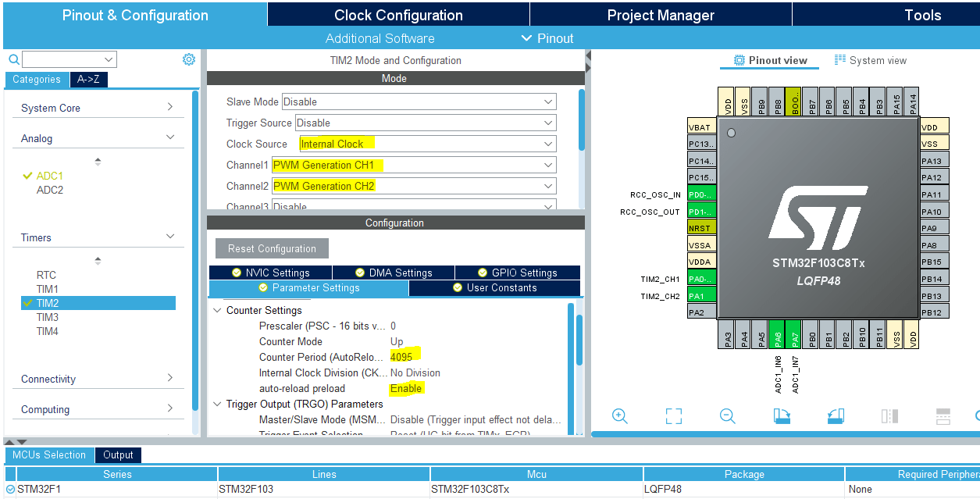The image size is (980, 499).
Task: Click the Reset Configuration button
Action: pos(272,248)
